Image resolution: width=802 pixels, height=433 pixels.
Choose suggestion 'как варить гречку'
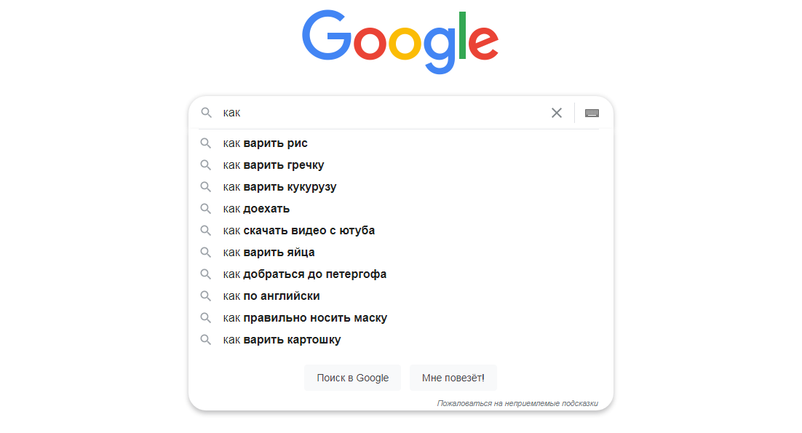coord(273,165)
